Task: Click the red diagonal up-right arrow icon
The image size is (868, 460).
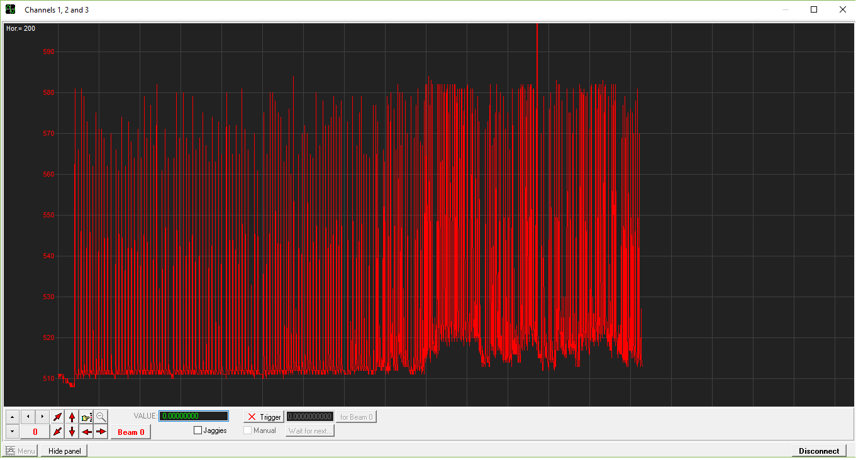Action: [57, 417]
